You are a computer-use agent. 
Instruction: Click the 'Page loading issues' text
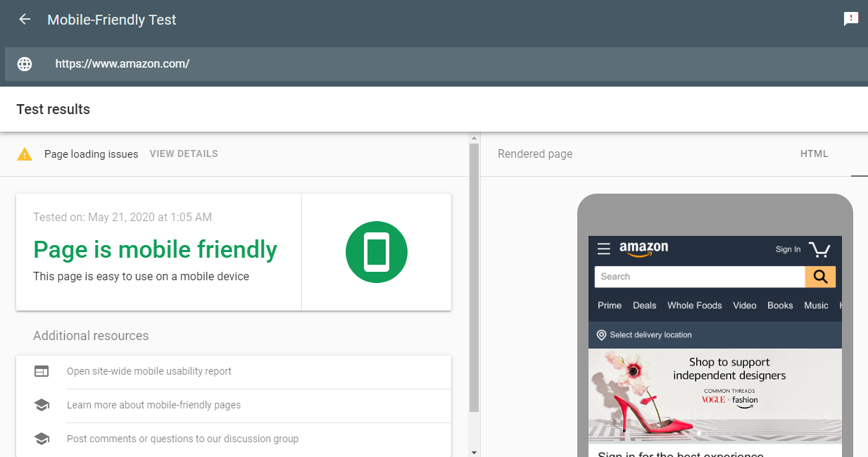tap(91, 154)
